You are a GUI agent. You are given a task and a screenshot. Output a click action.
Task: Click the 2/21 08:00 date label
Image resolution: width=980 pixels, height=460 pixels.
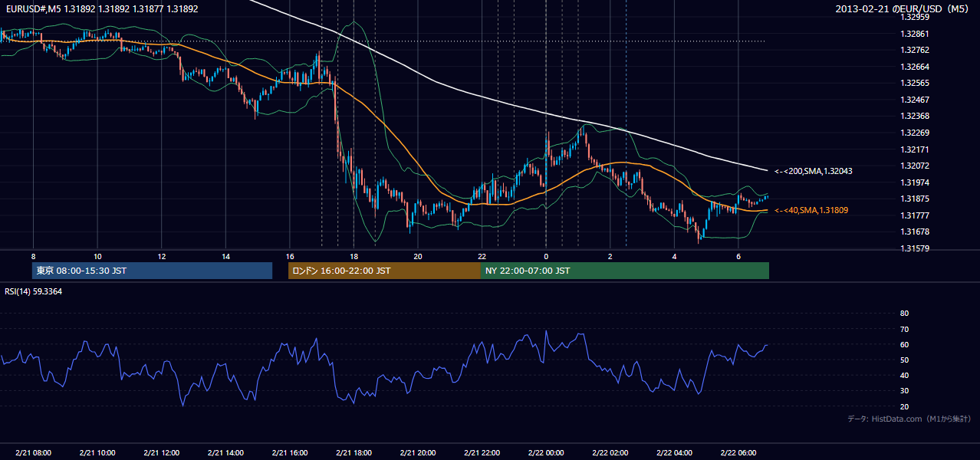[x=33, y=453]
